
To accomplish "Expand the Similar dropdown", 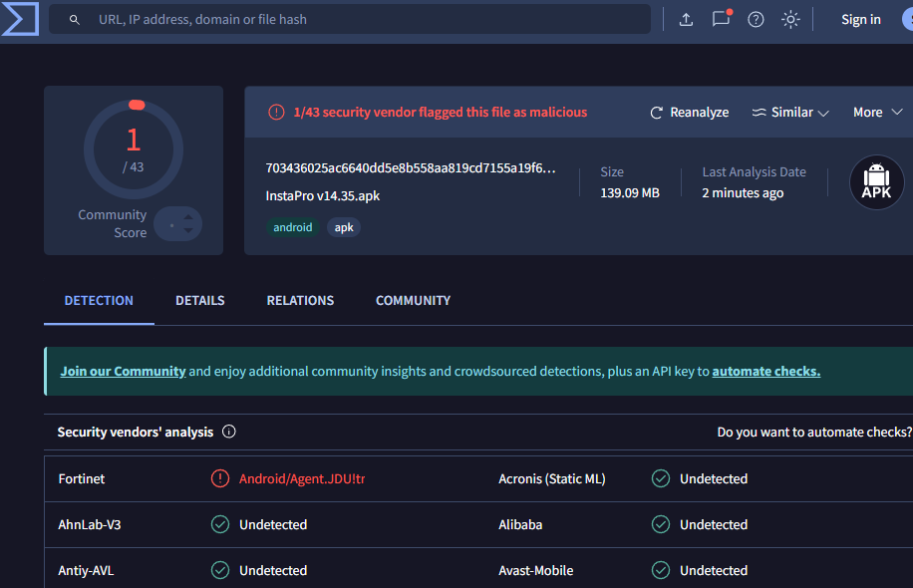I will pos(790,113).
